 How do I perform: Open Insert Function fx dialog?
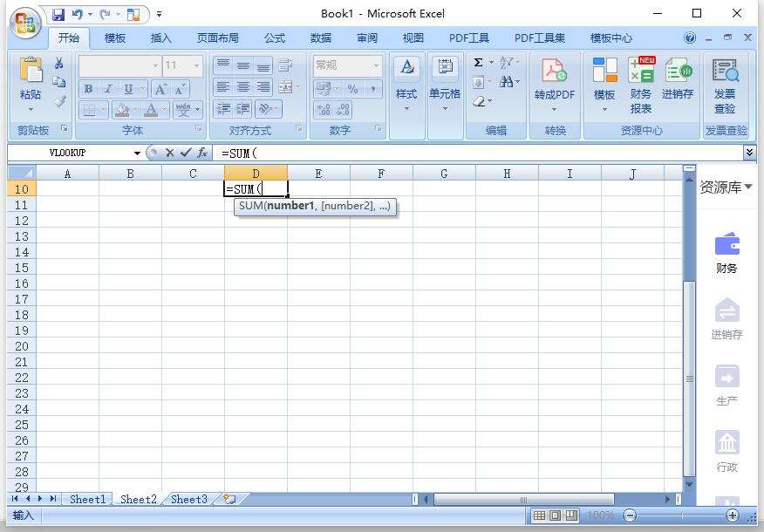[202, 153]
